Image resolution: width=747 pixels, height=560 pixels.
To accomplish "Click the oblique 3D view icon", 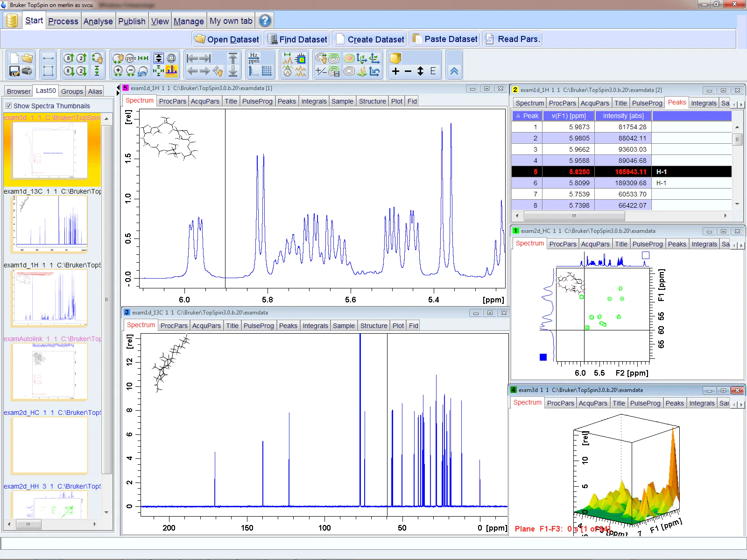I will pos(362,71).
